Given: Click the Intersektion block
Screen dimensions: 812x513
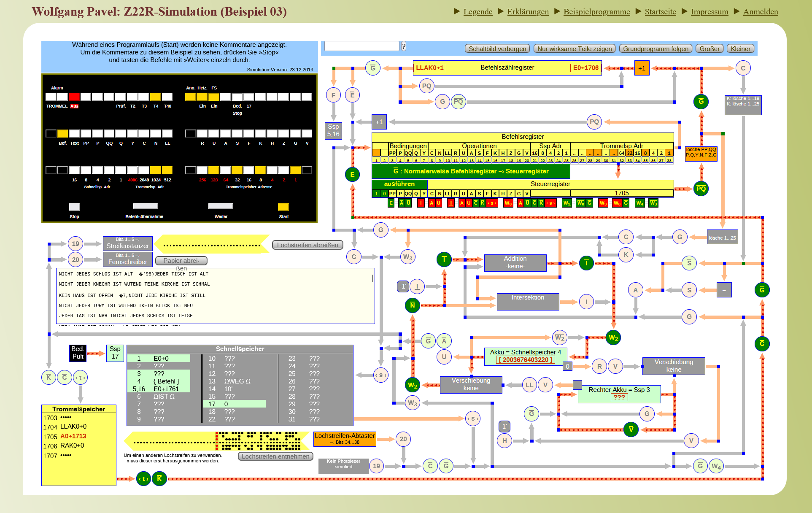Looking at the screenshot, I should [x=528, y=302].
